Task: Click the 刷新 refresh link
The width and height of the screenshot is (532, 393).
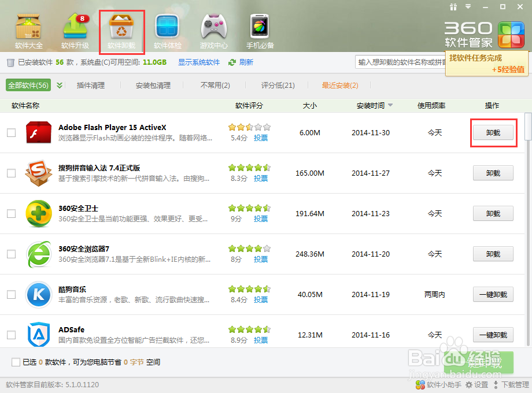Action: pyautogui.click(x=246, y=62)
